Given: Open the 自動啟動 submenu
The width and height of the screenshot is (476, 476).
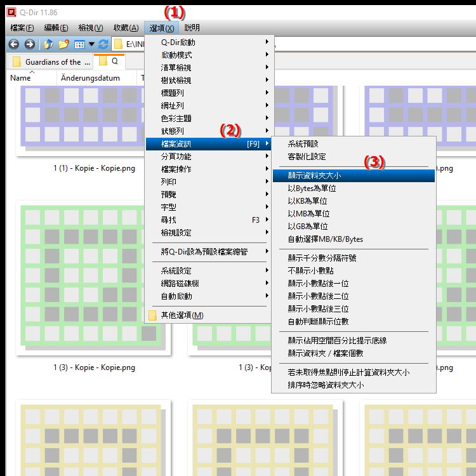Looking at the screenshot, I should click(x=209, y=296).
